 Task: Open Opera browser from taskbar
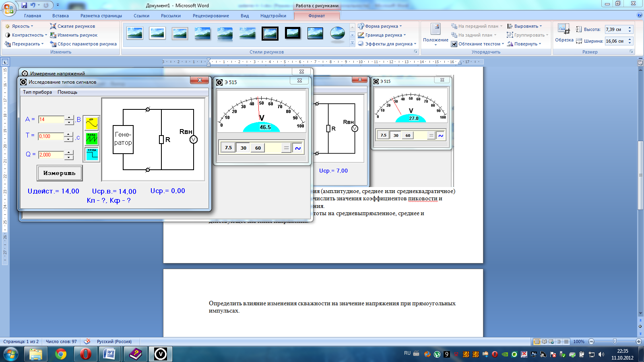click(85, 354)
